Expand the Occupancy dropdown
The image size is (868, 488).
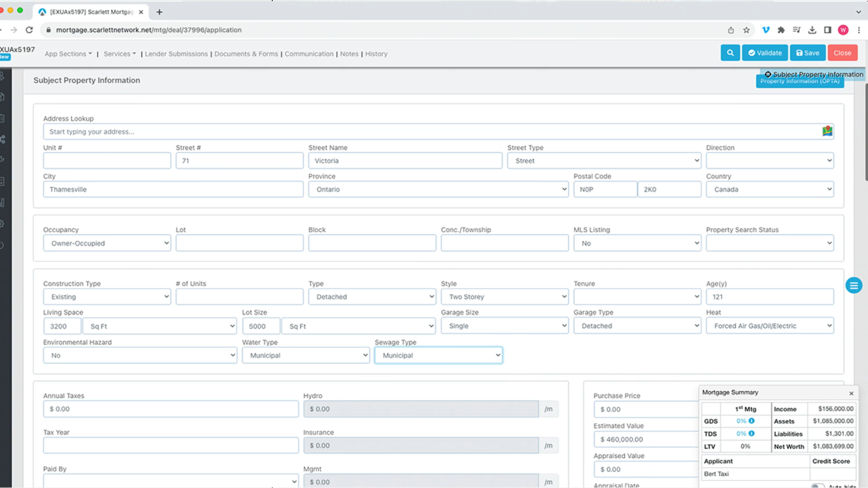107,243
